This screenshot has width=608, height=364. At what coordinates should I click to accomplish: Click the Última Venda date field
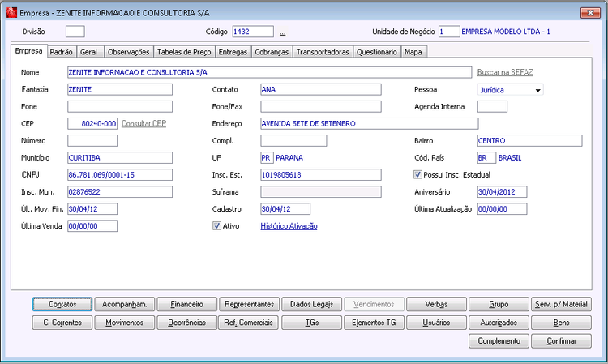click(x=92, y=226)
